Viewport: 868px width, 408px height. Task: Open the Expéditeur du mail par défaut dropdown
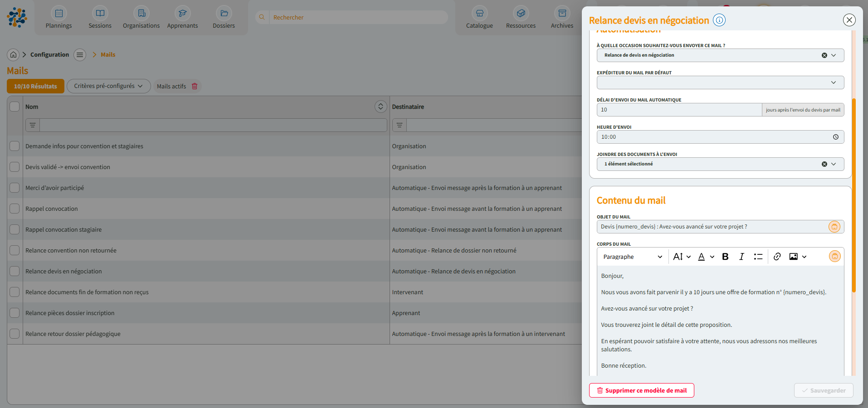(834, 83)
